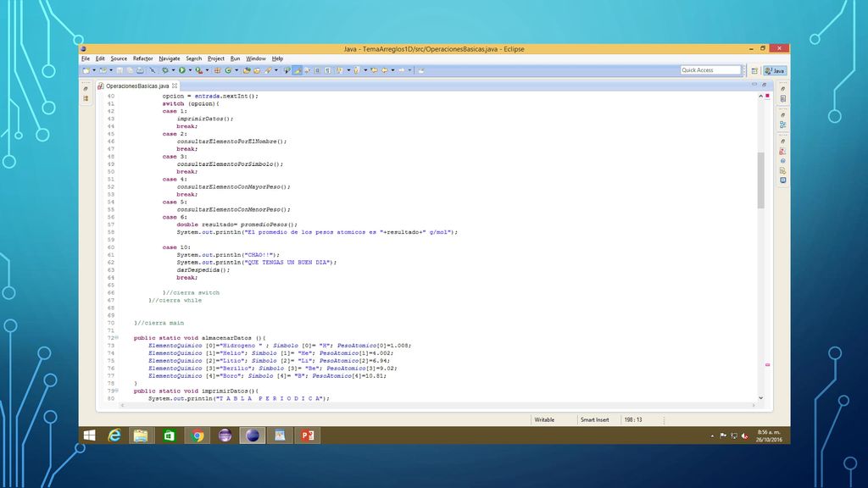Click the Quick Access search field

[x=711, y=70]
